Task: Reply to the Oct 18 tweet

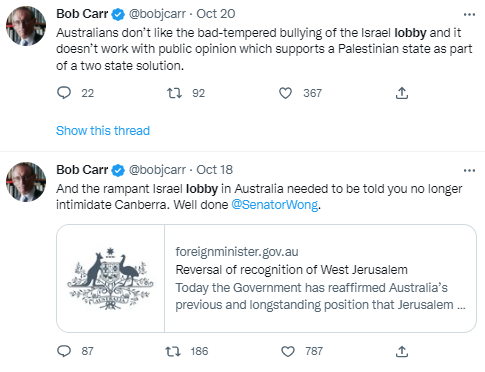Action: [x=64, y=351]
